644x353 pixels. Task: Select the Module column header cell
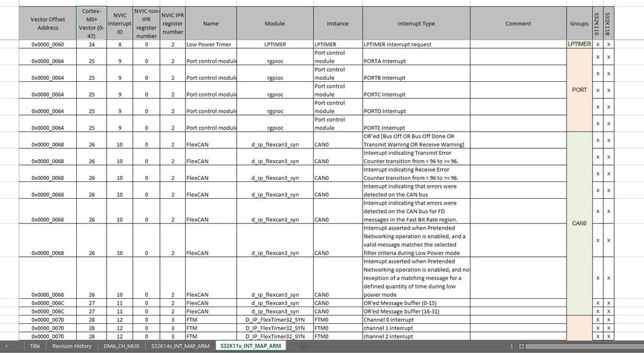275,23
